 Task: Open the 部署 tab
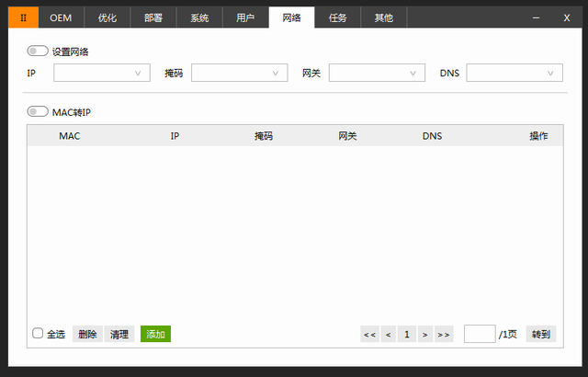click(153, 17)
